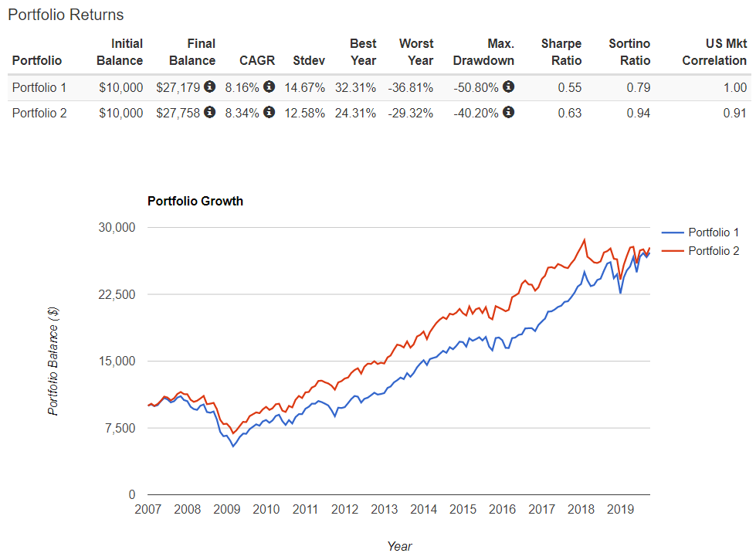Click the US Mkt Correlation column header
The width and height of the screenshot is (756, 560).
click(714, 52)
